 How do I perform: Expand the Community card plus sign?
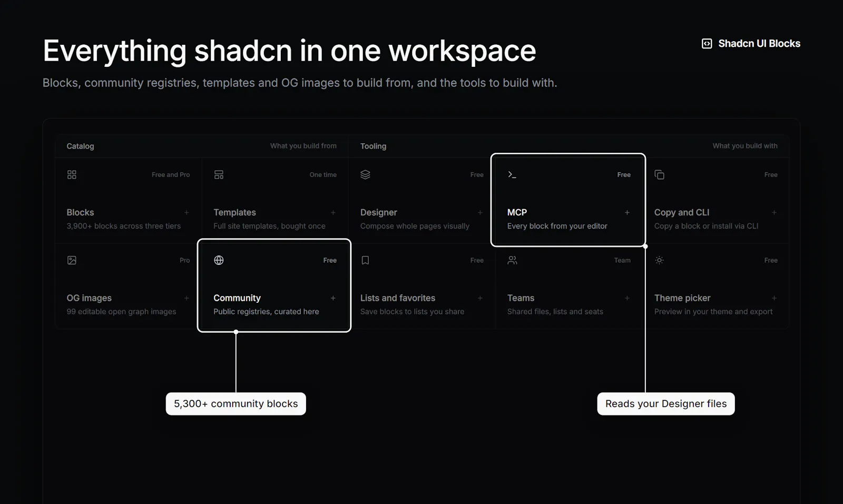coord(333,298)
